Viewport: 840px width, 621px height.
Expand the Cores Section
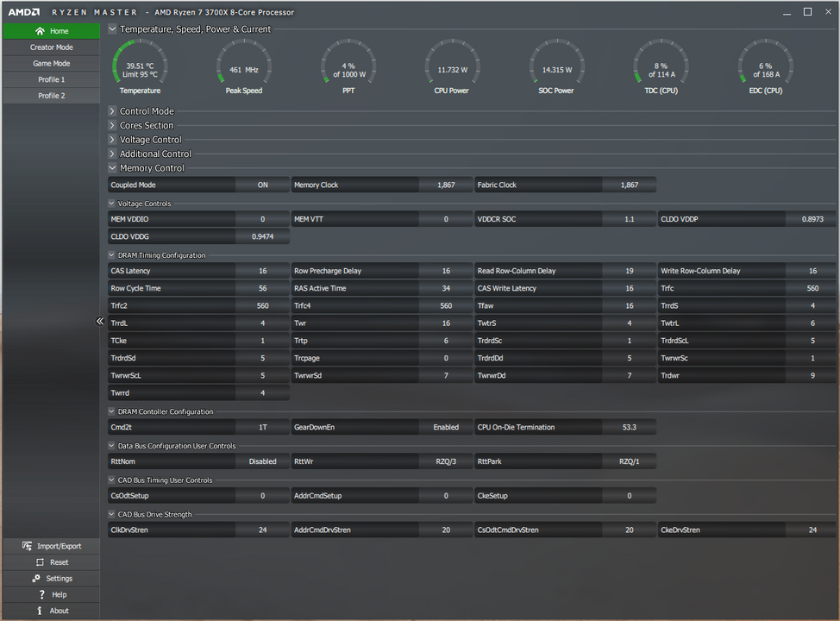(112, 125)
